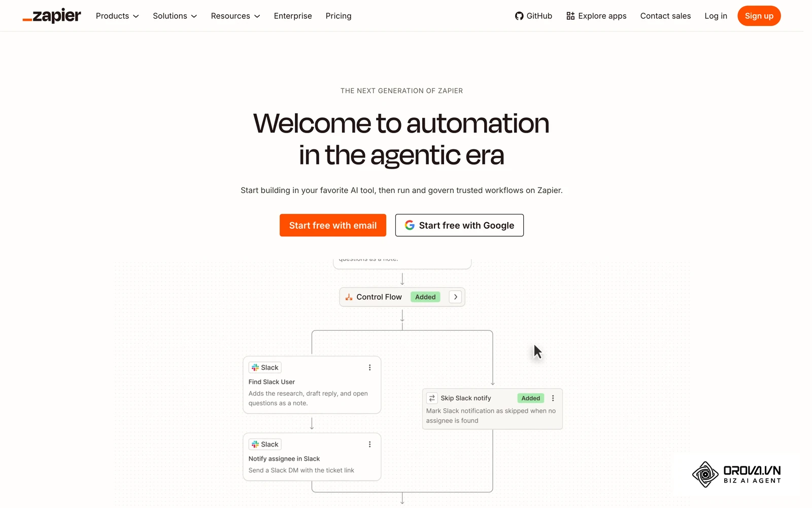
Task: Expand the Resources dropdown menu
Action: click(235, 16)
